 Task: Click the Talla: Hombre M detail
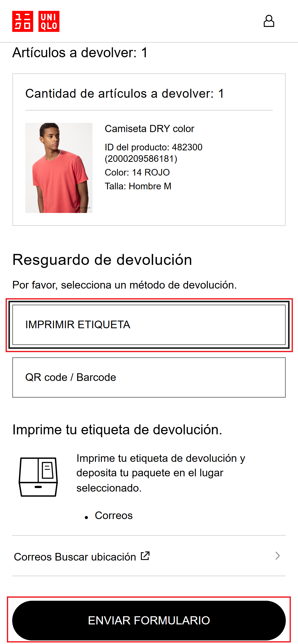pyautogui.click(x=138, y=186)
